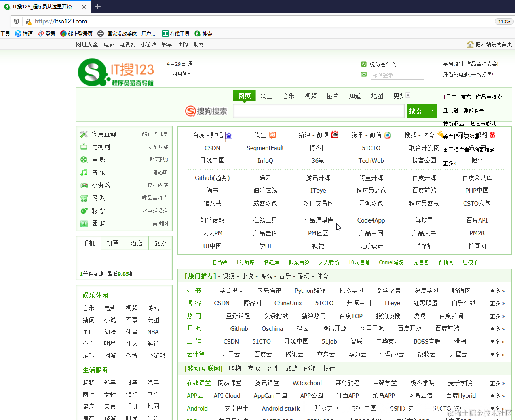Screen dimensions: 515x420
Task: Switch to the 酒店 tab
Action: (137, 243)
